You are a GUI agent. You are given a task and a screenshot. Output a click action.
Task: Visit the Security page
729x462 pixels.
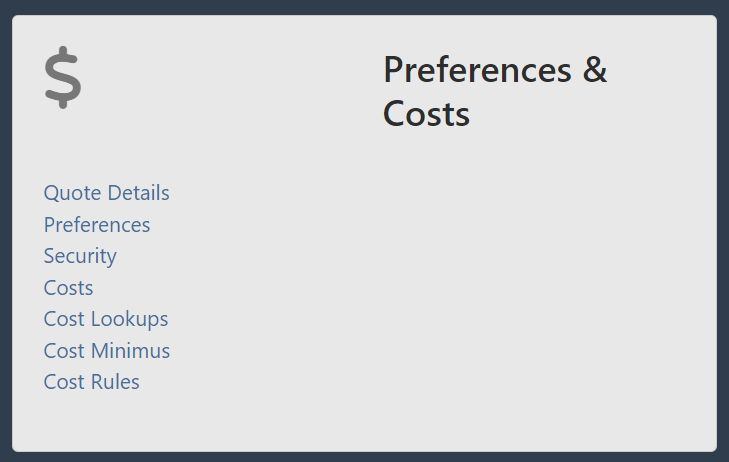[80, 256]
